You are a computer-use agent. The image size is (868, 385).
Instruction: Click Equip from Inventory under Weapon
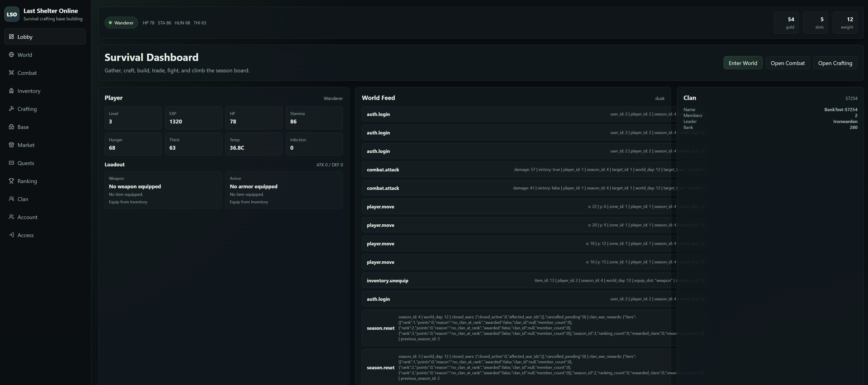[x=128, y=202]
